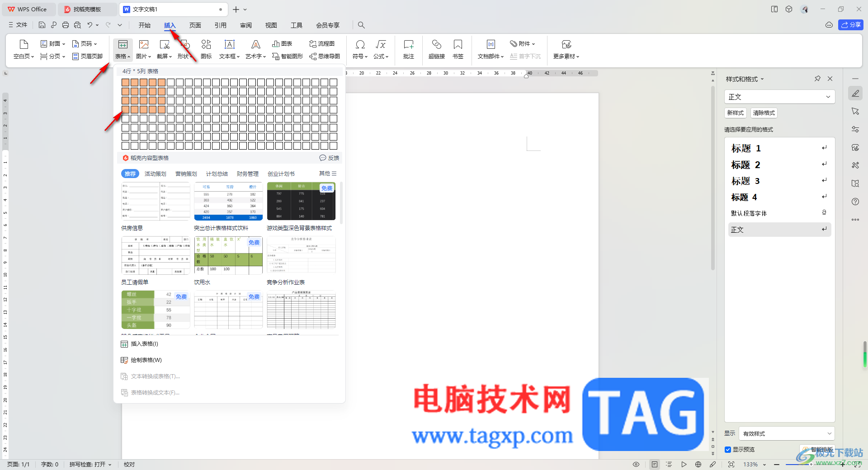Select the 供房信息 table template thumbnail
This screenshot has width=868, height=470.
[156, 202]
